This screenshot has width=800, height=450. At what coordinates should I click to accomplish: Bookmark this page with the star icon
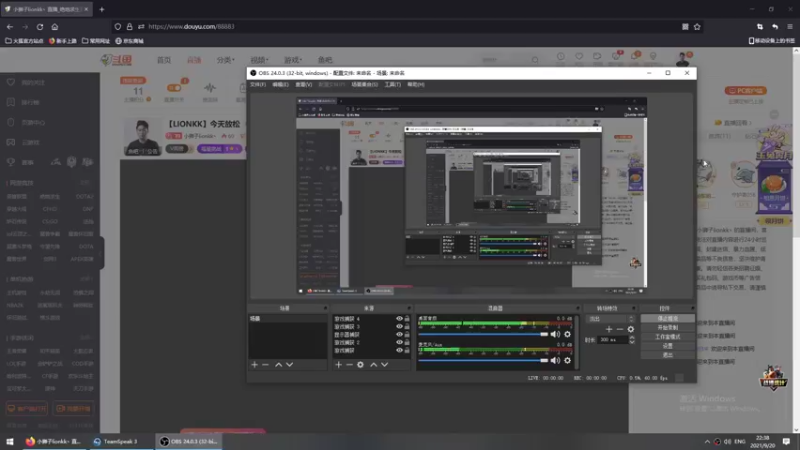[x=697, y=27]
